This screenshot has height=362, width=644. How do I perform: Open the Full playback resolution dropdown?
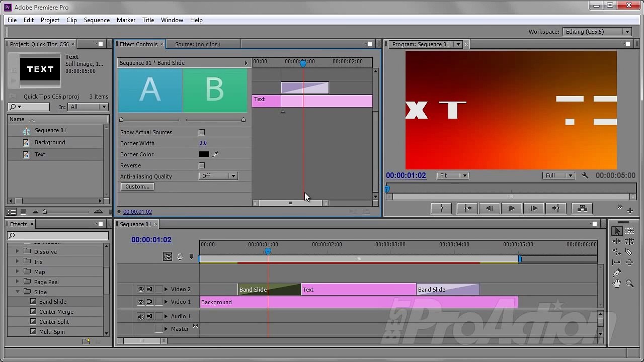pyautogui.click(x=558, y=175)
